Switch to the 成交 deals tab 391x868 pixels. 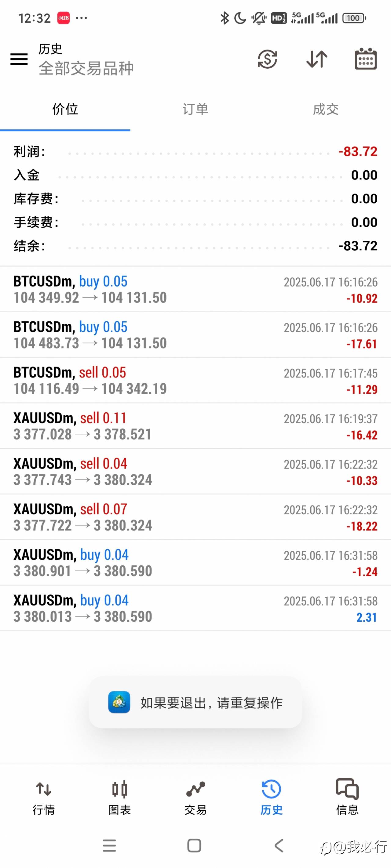pyautogui.click(x=326, y=109)
